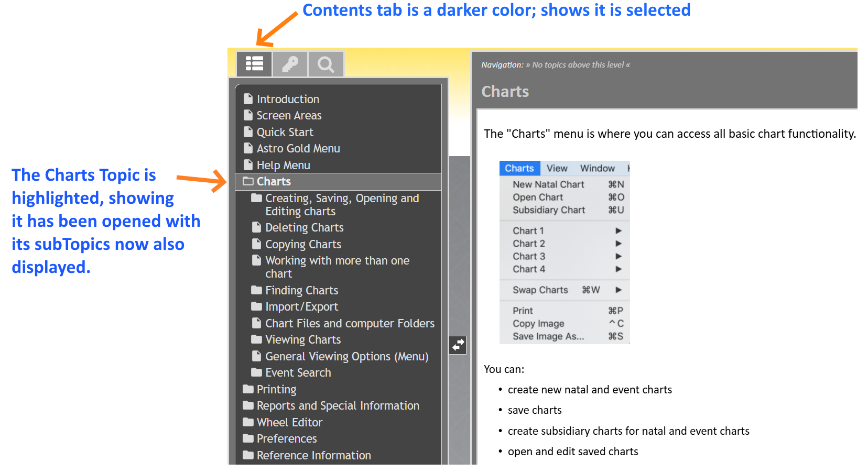Select the View menu in the menu image
Viewport: 868px width, 473px height.
point(557,168)
